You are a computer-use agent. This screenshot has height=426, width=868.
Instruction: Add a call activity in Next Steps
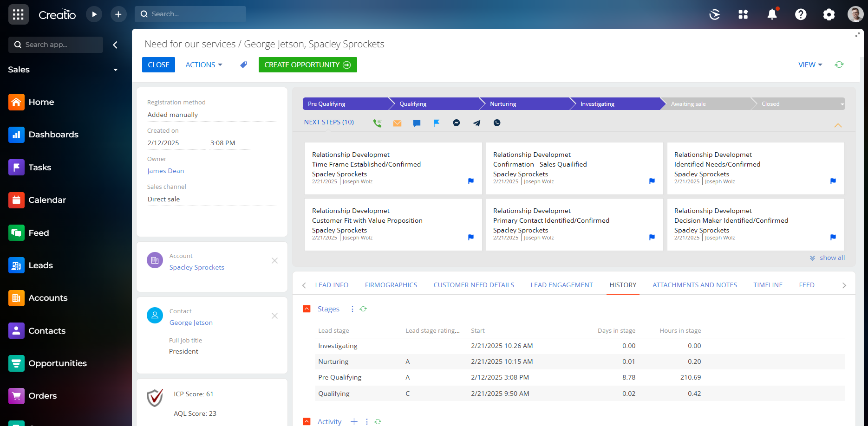377,123
